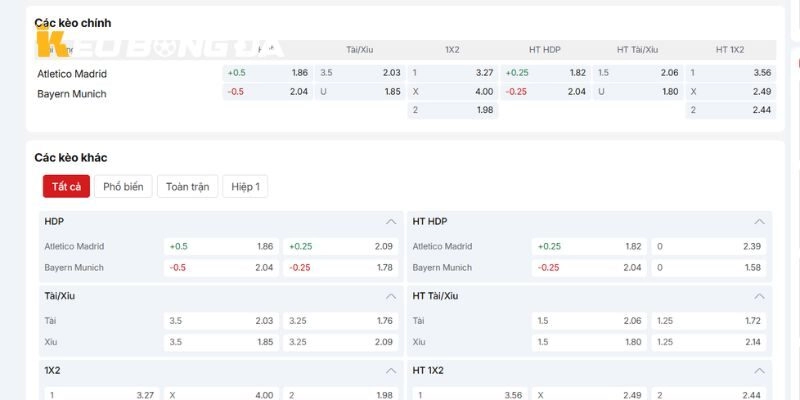Choose main 1X2 option 1 at 3.27
Viewport: 800px width, 400px height.
[x=453, y=73]
